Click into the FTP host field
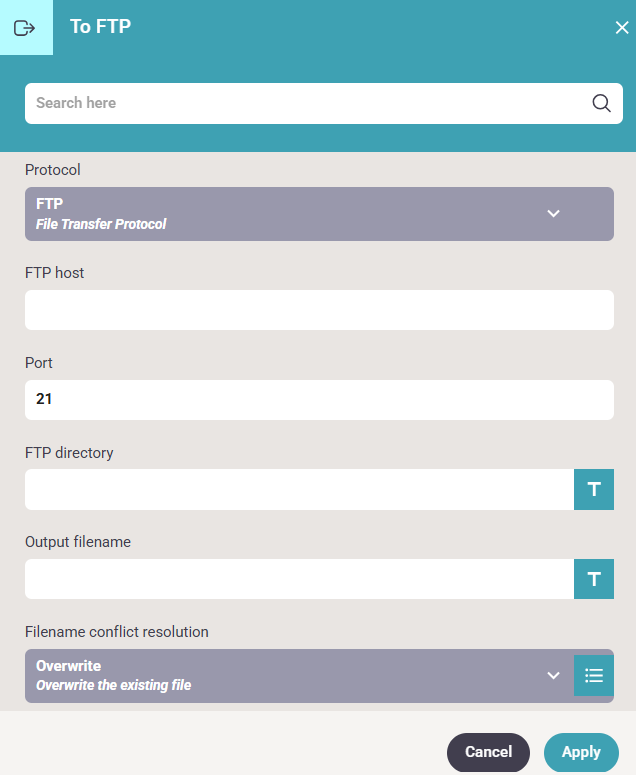This screenshot has width=636, height=775. pyautogui.click(x=319, y=310)
